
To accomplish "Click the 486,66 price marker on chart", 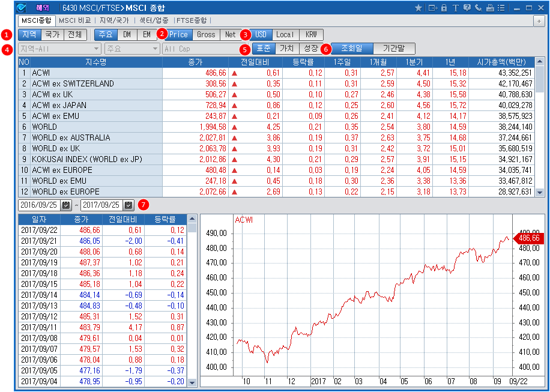I will pos(528,238).
